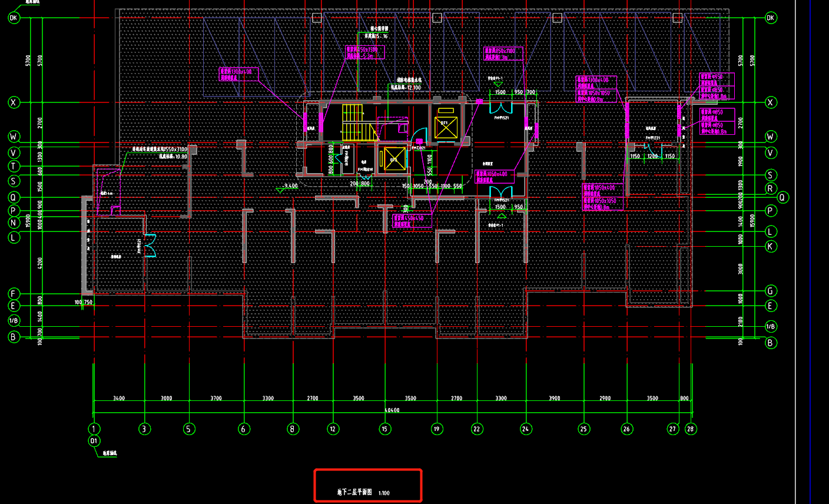Select grid axis bubble 1

pos(94,429)
